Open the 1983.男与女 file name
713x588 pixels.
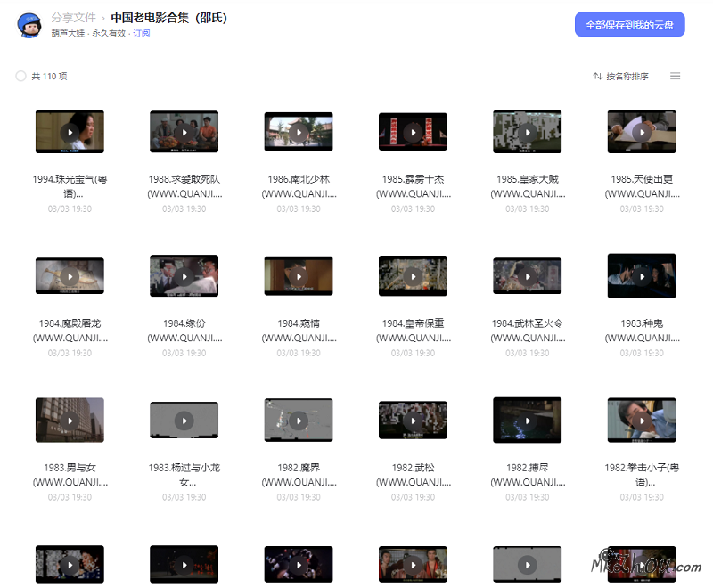pyautogui.click(x=70, y=474)
